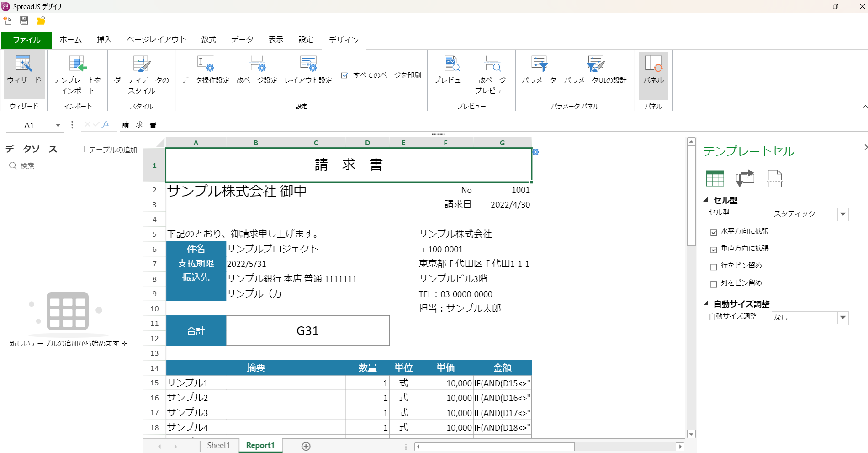Click the new file icon in quick toolbar
The width and height of the screenshot is (868, 453).
(8, 21)
